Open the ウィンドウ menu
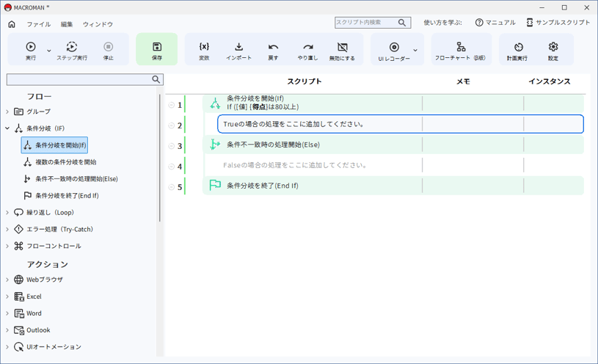598x364 pixels. coord(98,24)
